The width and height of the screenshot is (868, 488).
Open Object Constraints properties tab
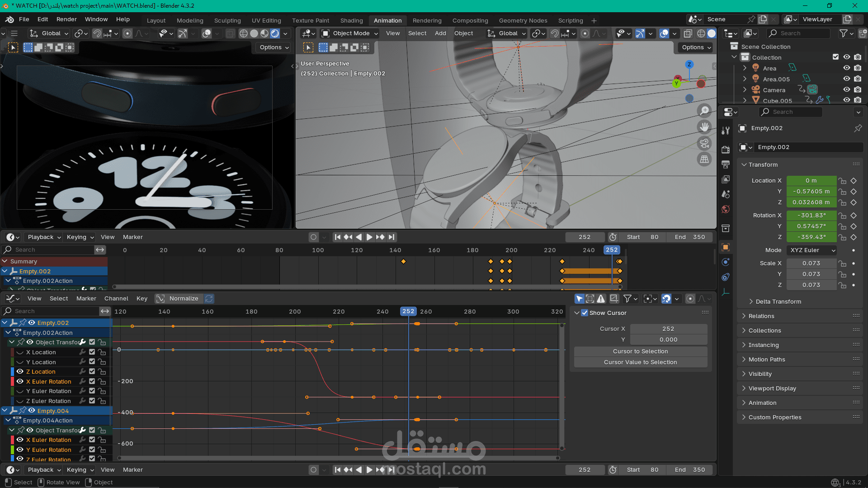tap(726, 277)
